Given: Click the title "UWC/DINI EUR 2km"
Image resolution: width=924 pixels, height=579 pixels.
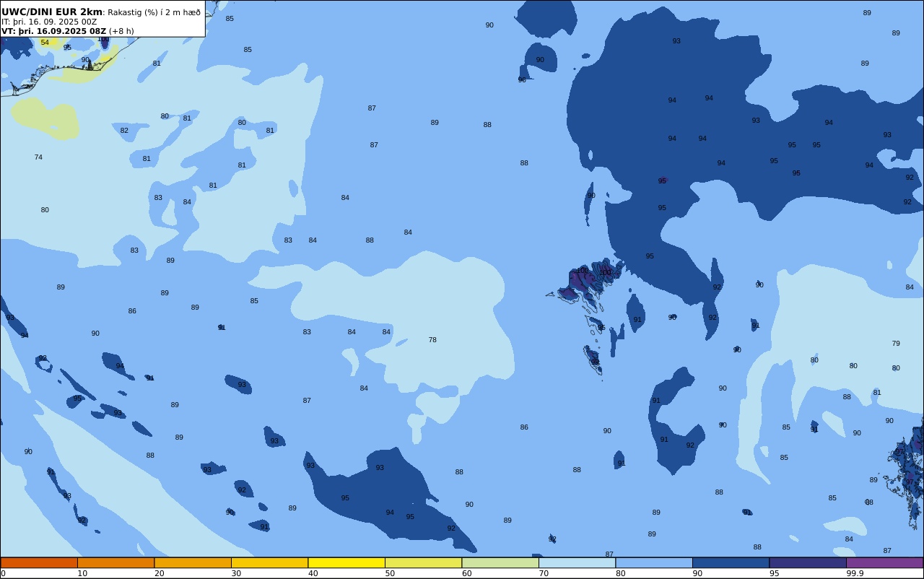Looking at the screenshot, I should click(52, 12).
